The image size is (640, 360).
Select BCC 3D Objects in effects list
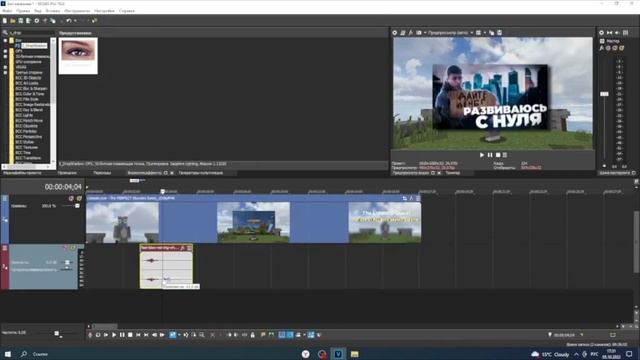[x=28, y=78]
